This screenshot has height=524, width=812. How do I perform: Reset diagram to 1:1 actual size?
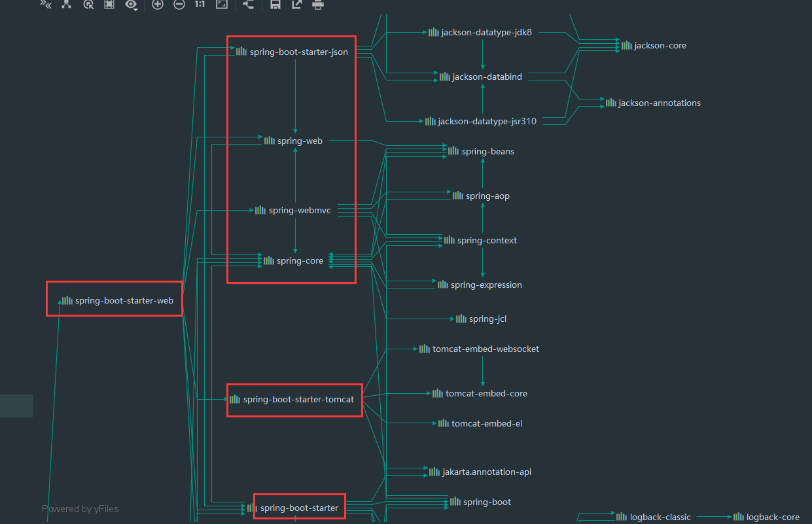point(200,5)
